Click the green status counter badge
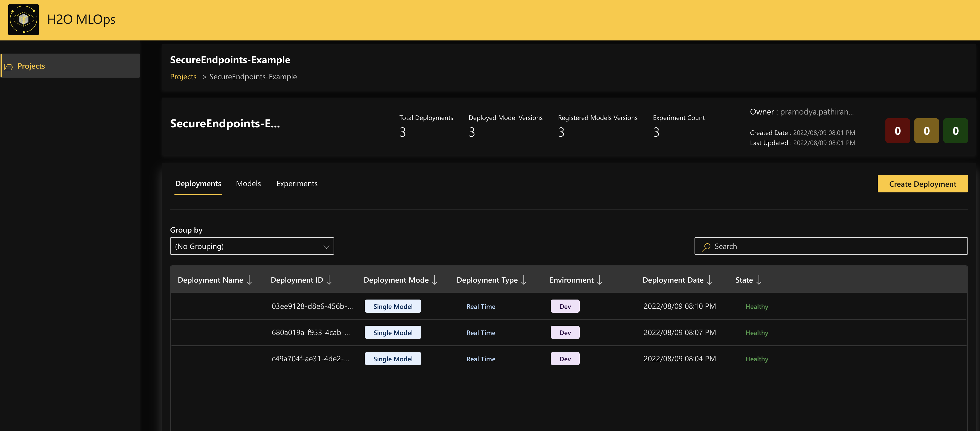Screen dimensions: 980x431 956,131
